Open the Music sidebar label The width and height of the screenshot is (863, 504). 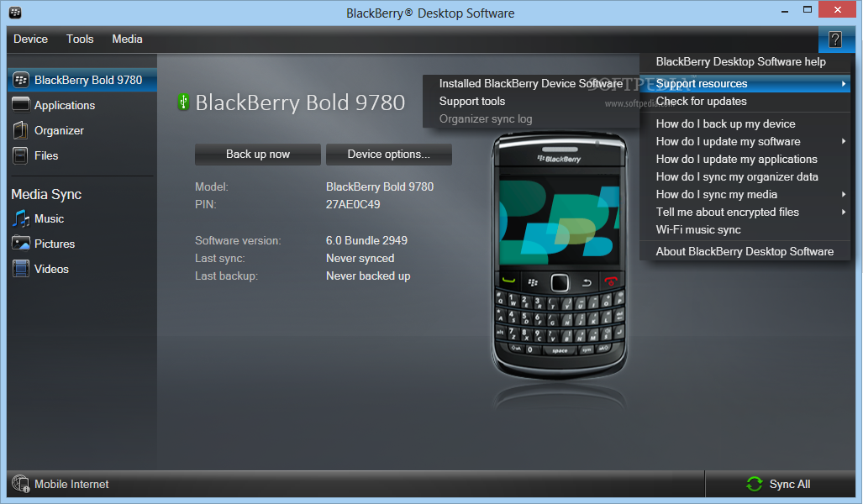click(x=49, y=219)
